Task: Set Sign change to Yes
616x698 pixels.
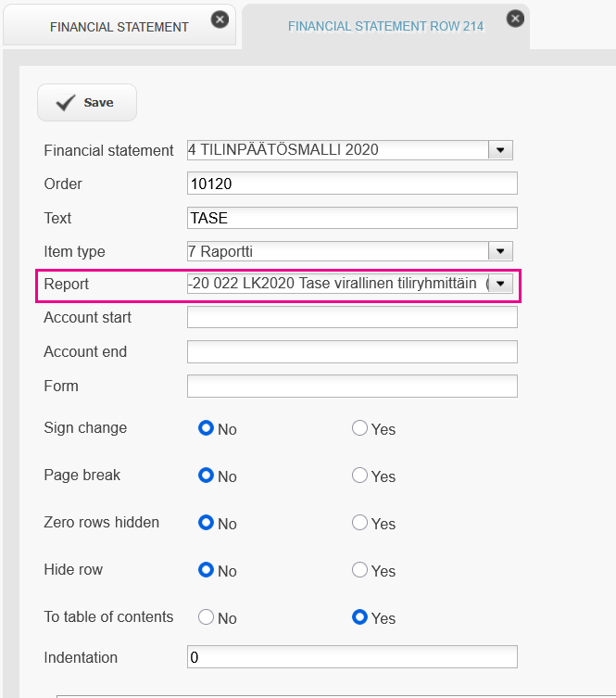Action: point(359,428)
